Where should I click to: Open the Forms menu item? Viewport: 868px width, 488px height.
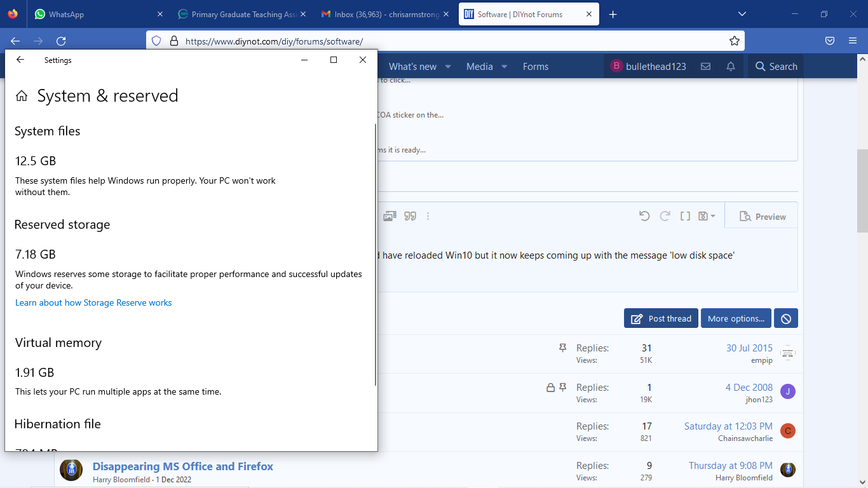coord(535,67)
